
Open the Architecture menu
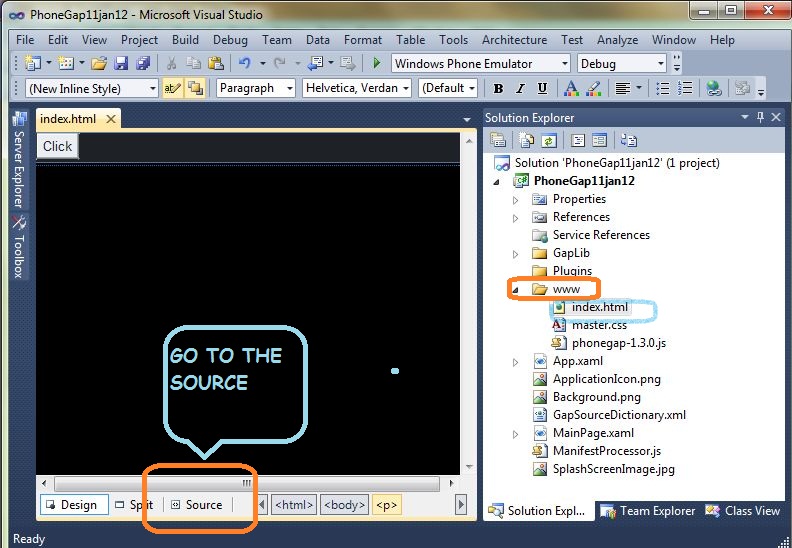point(514,40)
